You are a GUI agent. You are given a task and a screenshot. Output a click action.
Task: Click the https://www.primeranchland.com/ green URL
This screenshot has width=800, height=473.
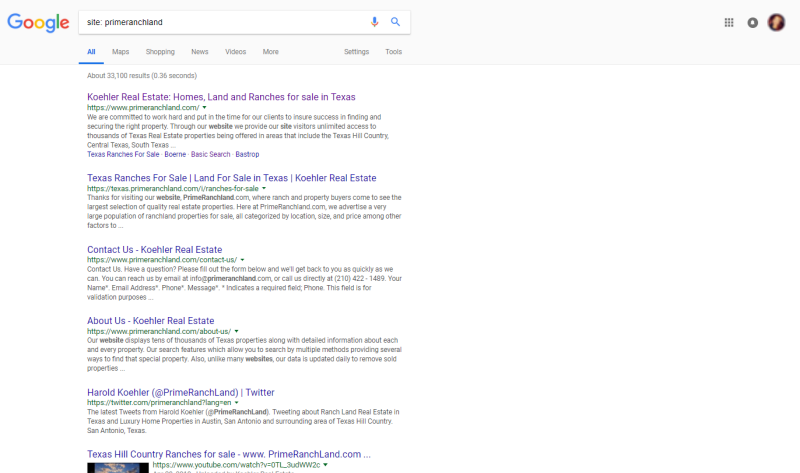[143, 108]
